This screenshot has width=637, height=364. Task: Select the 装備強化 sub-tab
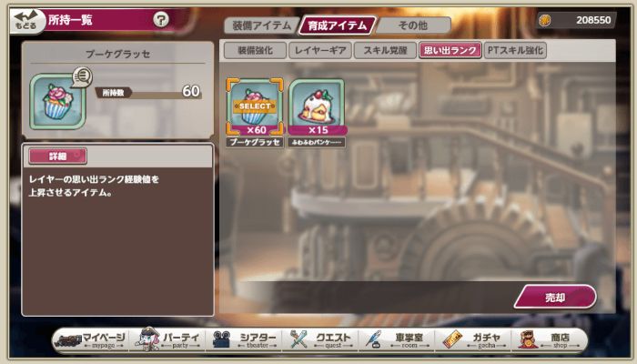255,50
